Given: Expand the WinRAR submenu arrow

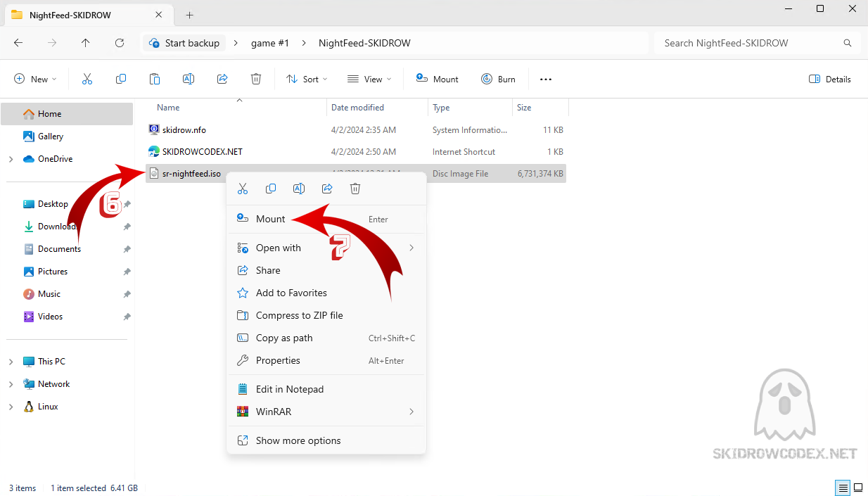Looking at the screenshot, I should pyautogui.click(x=411, y=412).
